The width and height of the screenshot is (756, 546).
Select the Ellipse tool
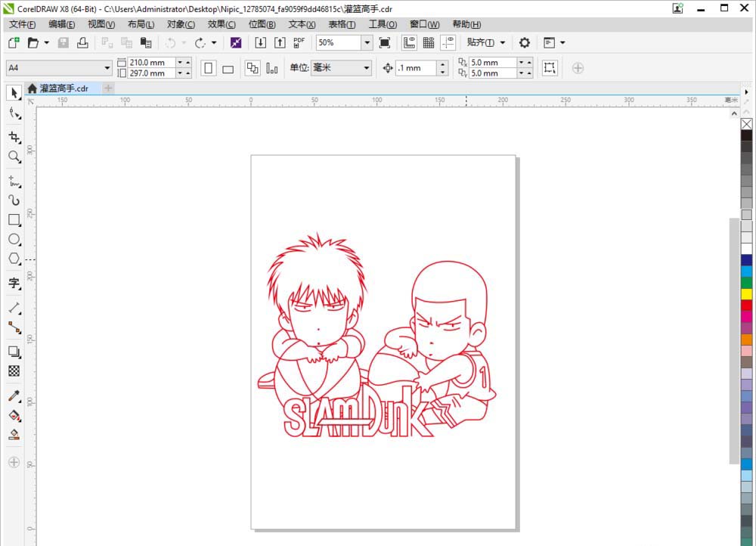(14, 240)
